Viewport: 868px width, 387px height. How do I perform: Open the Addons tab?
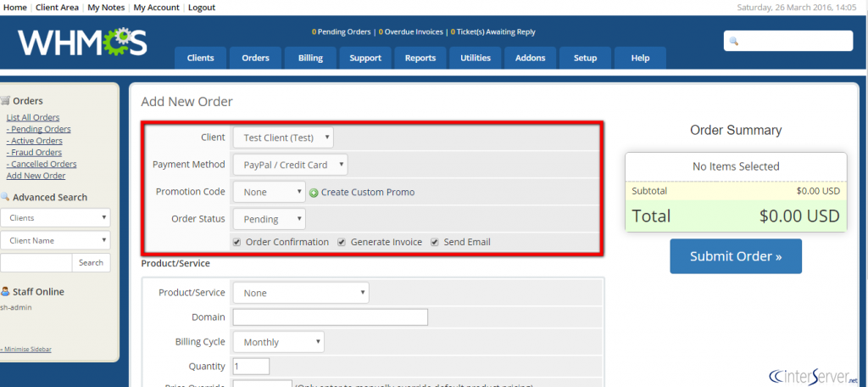click(x=531, y=58)
